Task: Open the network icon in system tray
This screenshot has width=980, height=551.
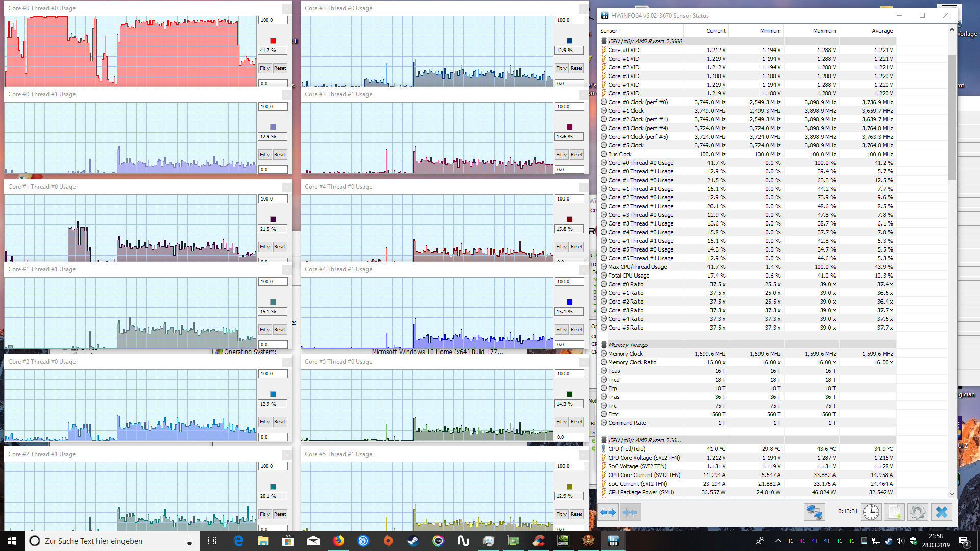Action: (x=876, y=541)
